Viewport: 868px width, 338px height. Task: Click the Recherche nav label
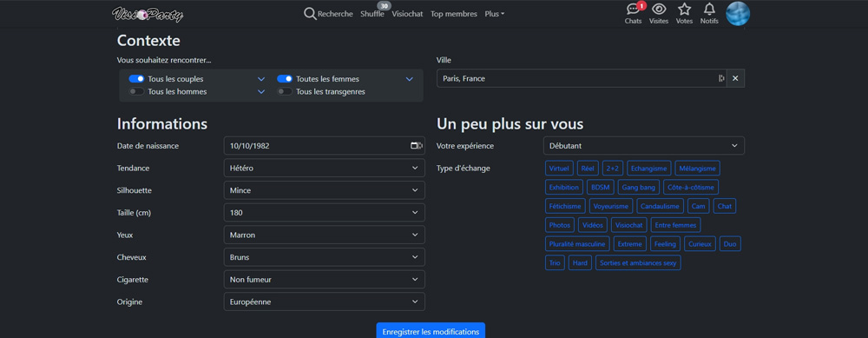pyautogui.click(x=335, y=15)
